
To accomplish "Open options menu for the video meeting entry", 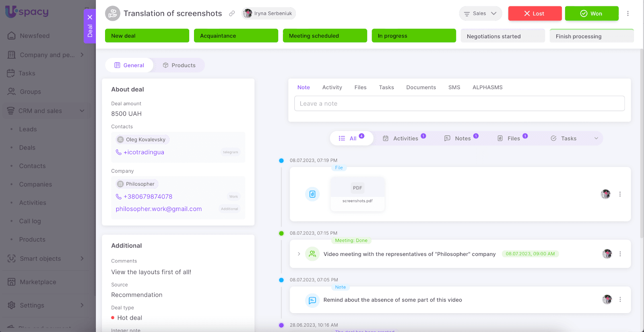I will coord(620,254).
